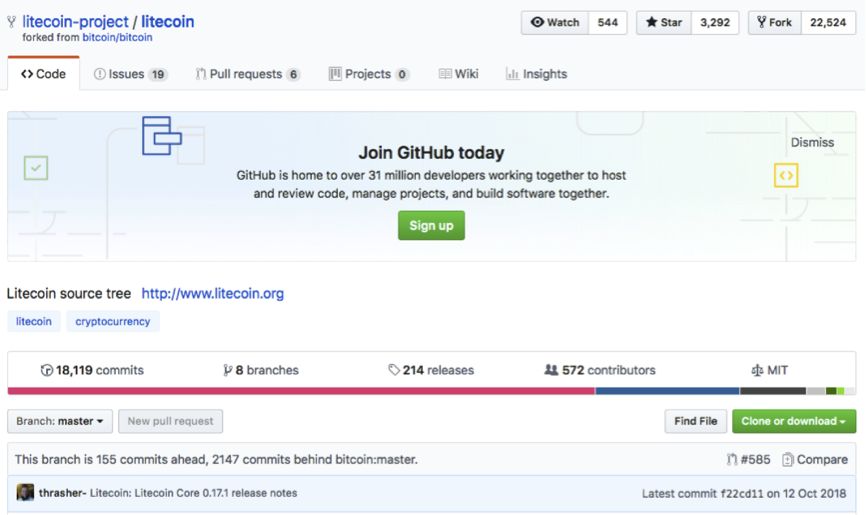Click the Compare file-diff icon
Screen dimensions: 866x515
pos(788,460)
